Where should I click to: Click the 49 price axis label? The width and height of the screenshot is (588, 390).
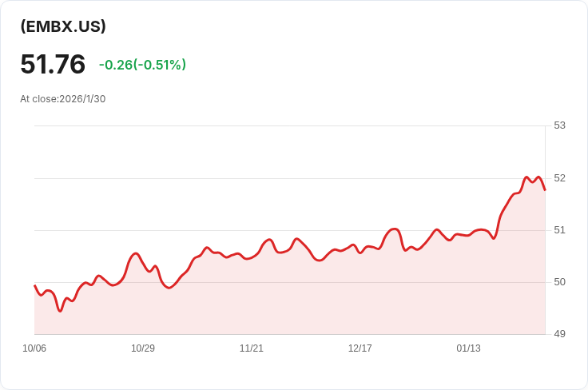(559, 334)
